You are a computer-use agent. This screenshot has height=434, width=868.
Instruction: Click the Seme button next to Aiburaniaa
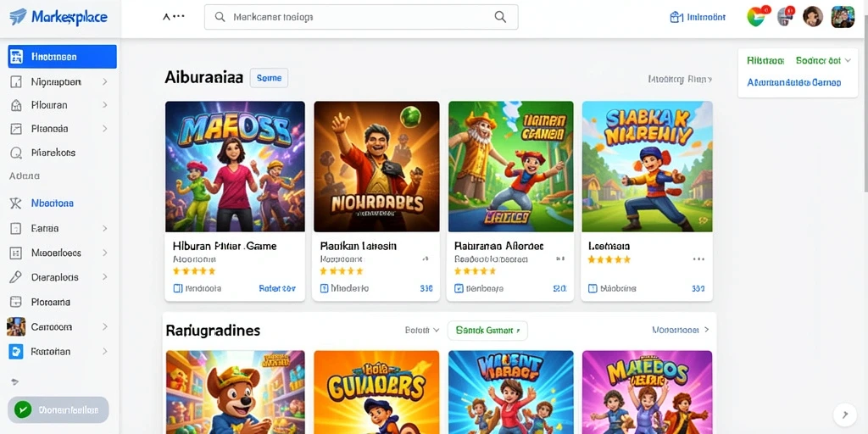(269, 78)
